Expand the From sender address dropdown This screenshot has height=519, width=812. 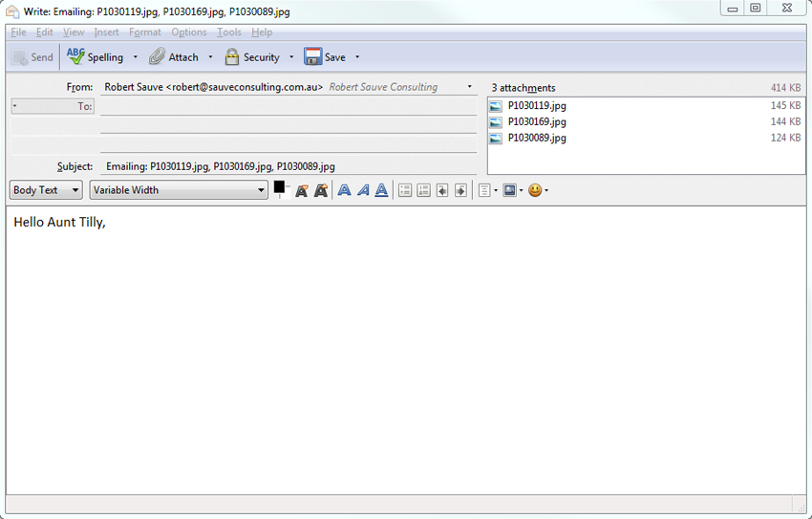click(x=469, y=87)
